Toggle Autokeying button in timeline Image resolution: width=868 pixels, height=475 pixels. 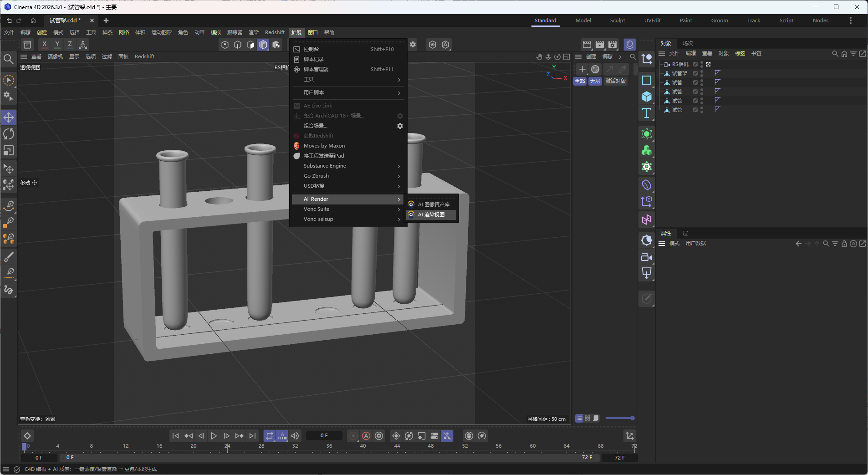(x=366, y=436)
